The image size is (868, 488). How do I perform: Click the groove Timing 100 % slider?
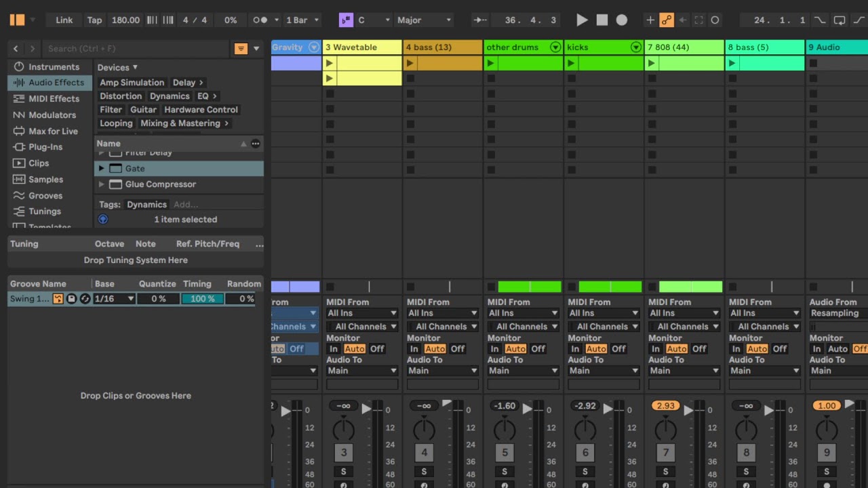(x=202, y=298)
